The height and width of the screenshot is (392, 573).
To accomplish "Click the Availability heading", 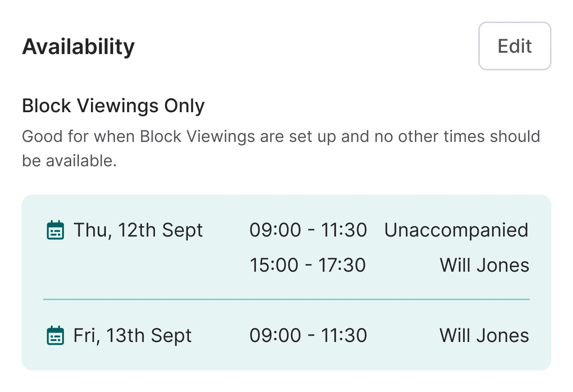I will [x=78, y=46].
